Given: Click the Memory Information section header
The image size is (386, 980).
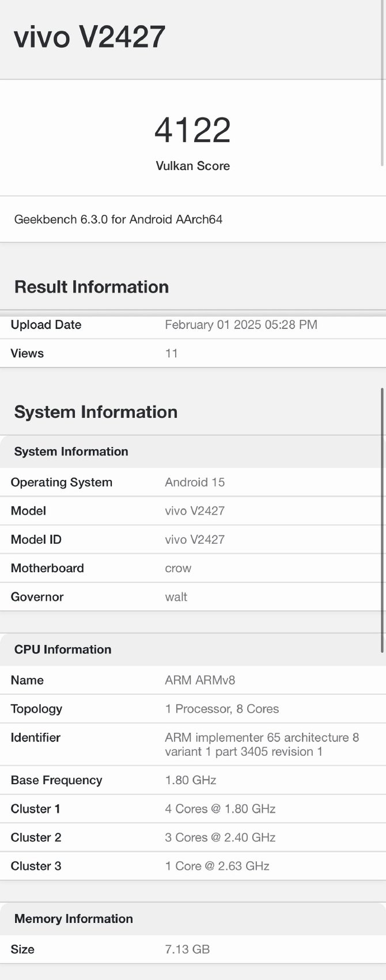Looking at the screenshot, I should coord(73,918).
